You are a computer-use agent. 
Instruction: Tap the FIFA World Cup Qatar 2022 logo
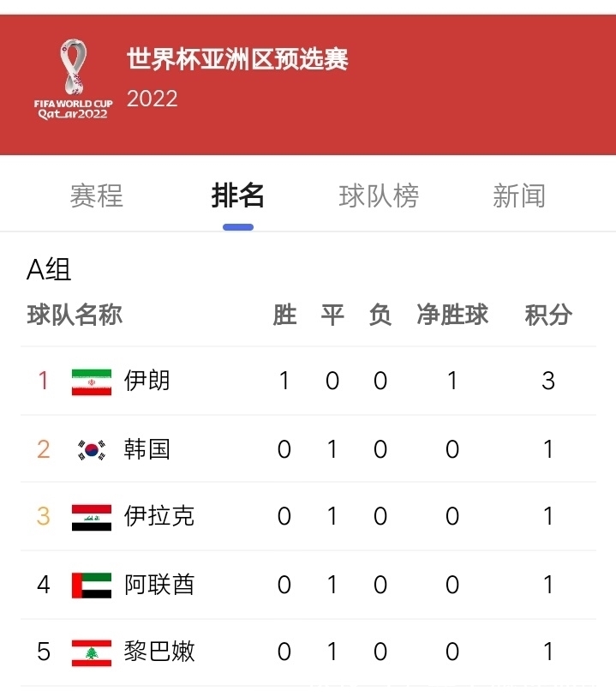pos(74,80)
